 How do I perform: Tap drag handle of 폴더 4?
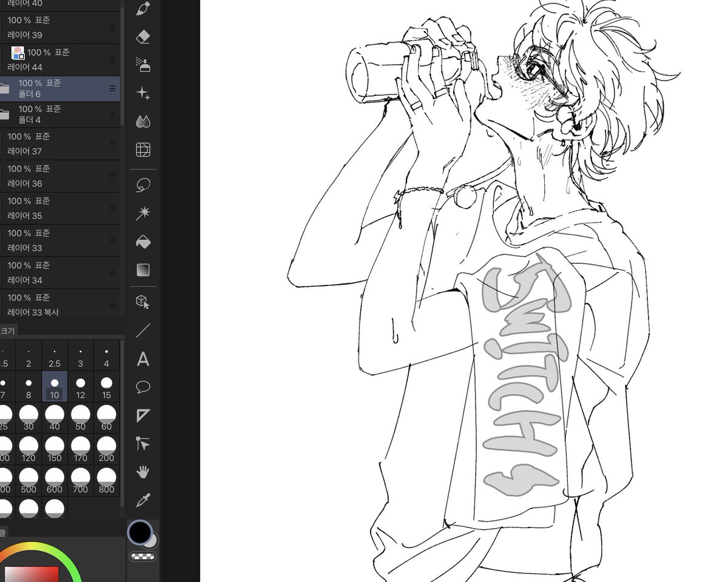click(x=112, y=115)
